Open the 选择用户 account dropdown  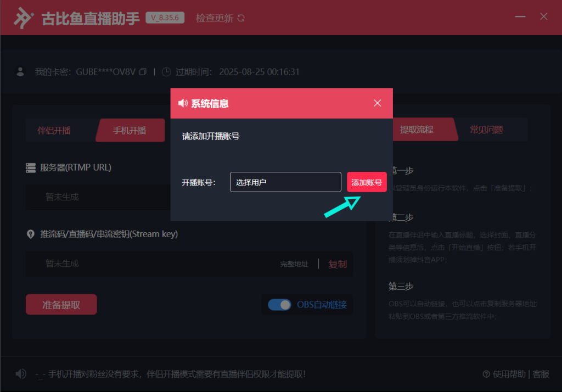pyautogui.click(x=285, y=182)
